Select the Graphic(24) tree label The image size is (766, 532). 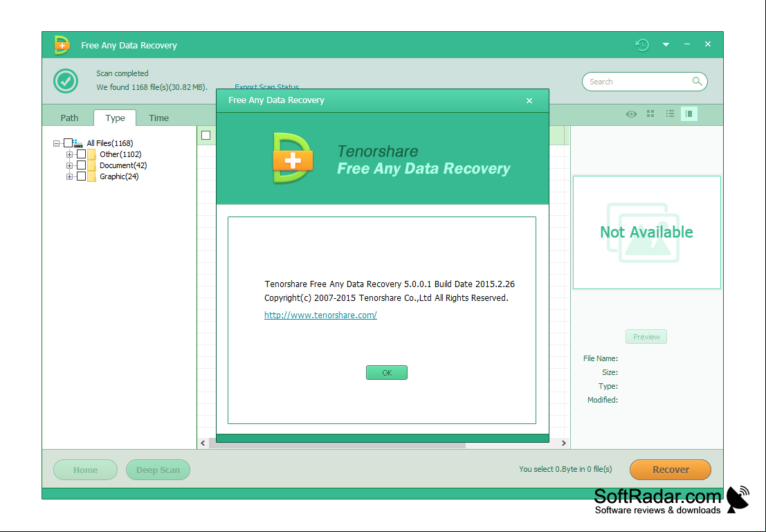click(119, 176)
